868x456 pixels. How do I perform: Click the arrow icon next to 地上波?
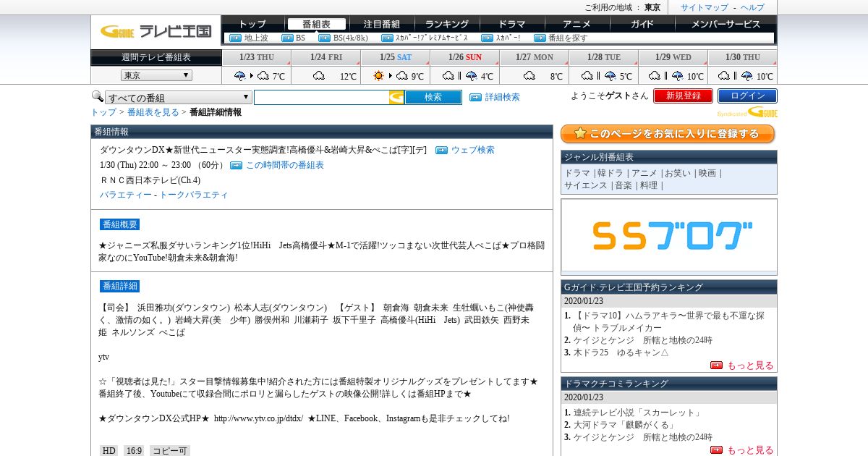tap(235, 38)
